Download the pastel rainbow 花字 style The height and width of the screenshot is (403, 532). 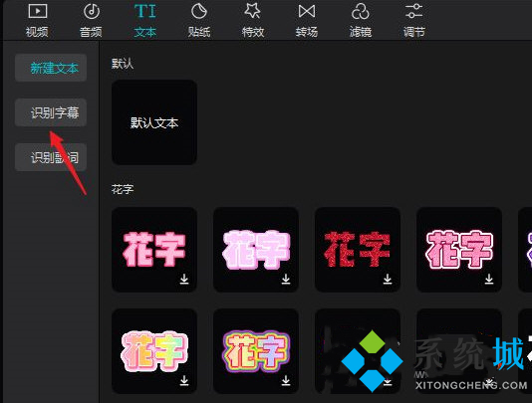[184, 381]
